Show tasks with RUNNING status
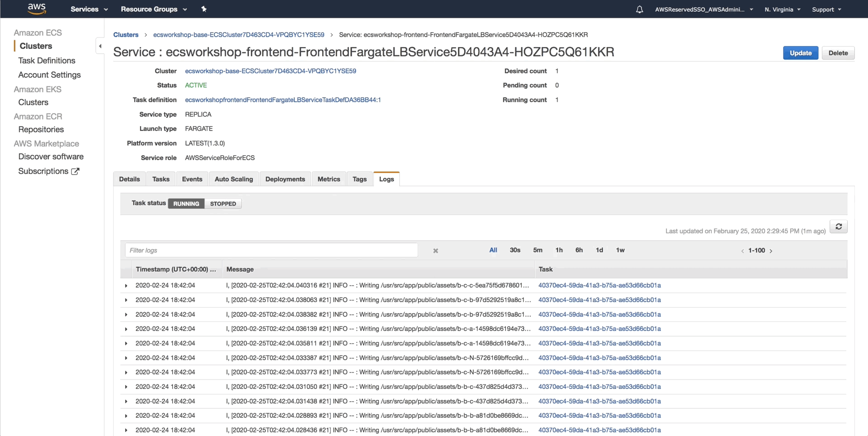Image resolution: width=868 pixels, height=436 pixels. point(186,204)
